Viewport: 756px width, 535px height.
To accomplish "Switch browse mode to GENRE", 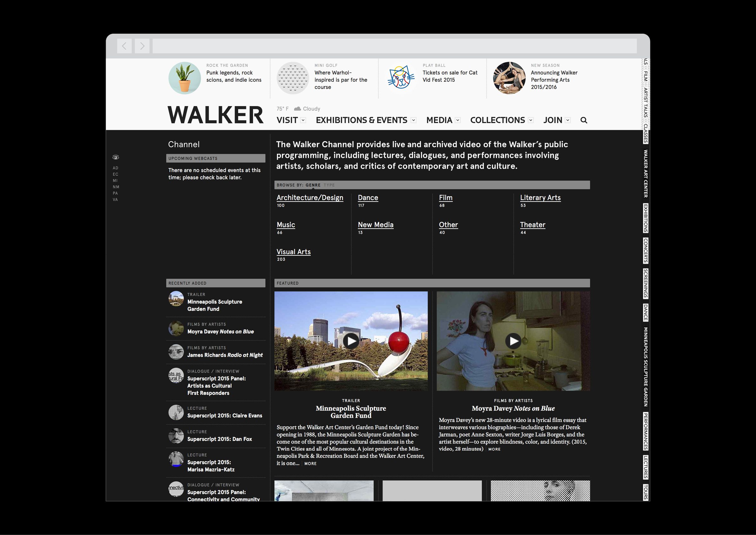I will [x=313, y=185].
